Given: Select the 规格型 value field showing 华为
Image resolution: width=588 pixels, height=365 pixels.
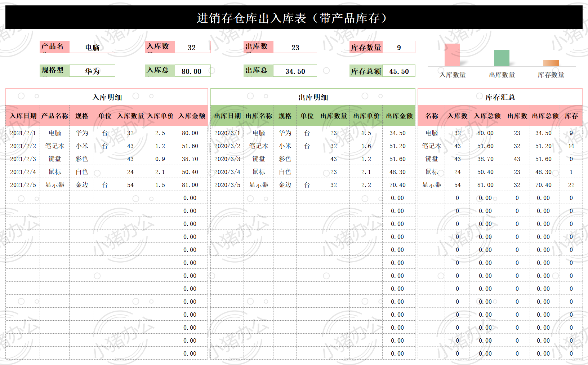Looking at the screenshot, I should tap(92, 71).
